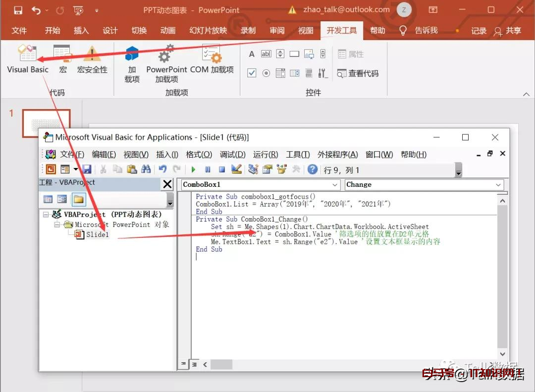Select Slide1 in the project tree
The height and width of the screenshot is (392, 535).
[97, 234]
